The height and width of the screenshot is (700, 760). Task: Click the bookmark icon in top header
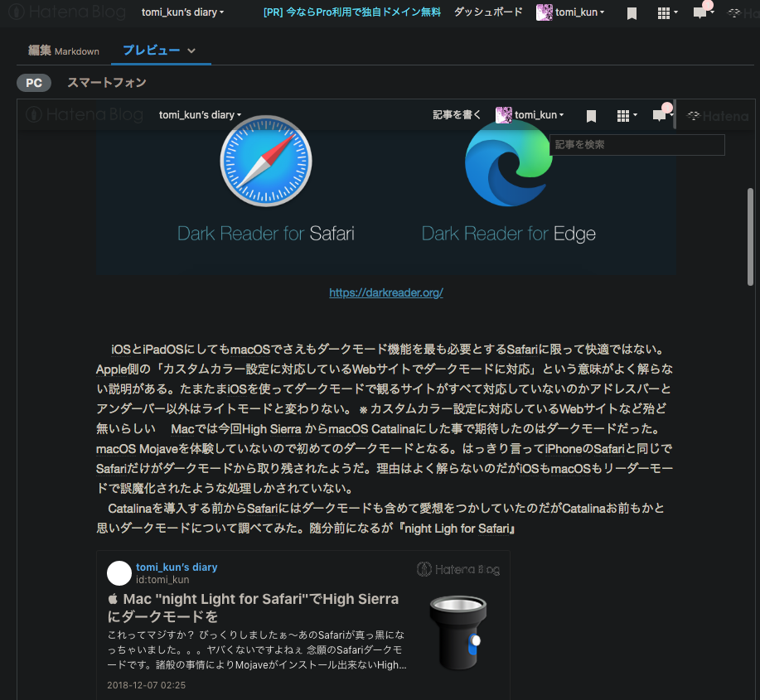[632, 13]
